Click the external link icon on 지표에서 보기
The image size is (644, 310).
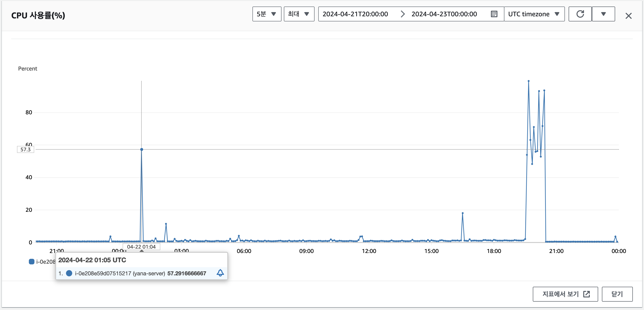coord(586,294)
